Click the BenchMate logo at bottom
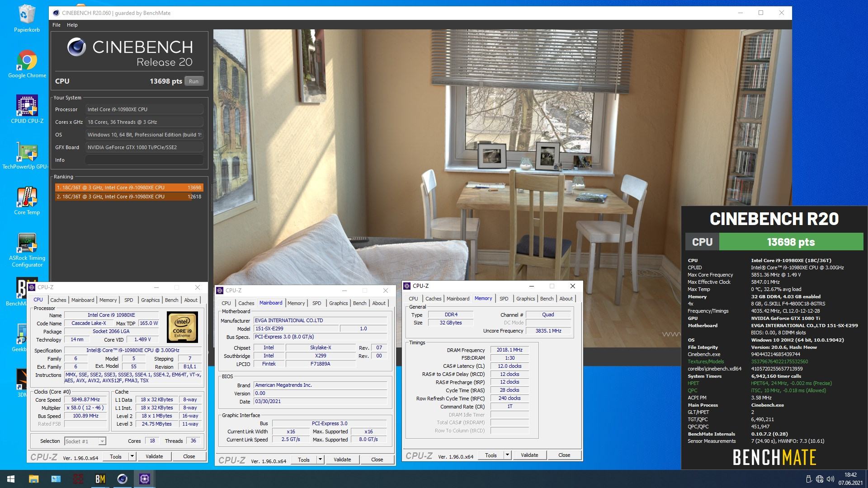The height and width of the screenshot is (488, 868). pos(774,458)
